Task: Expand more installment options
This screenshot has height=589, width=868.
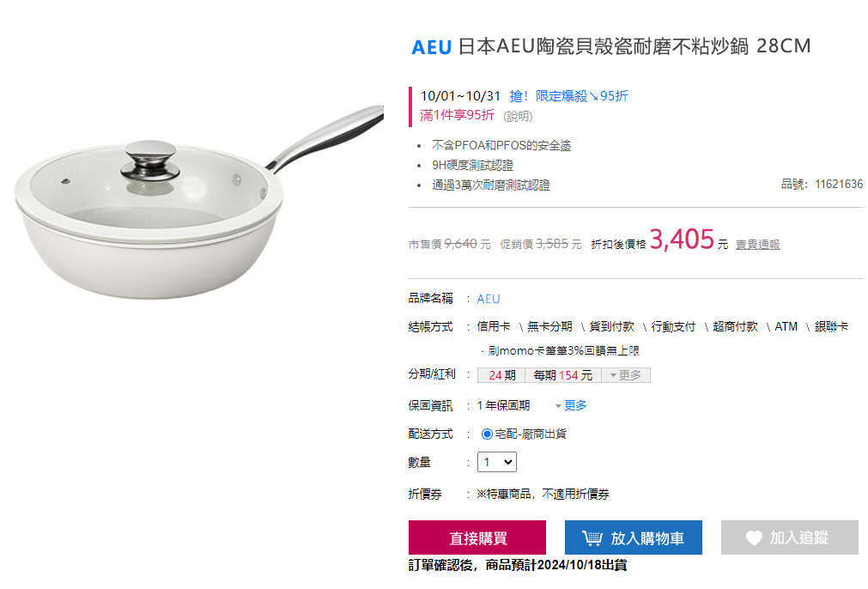Action: point(626,375)
